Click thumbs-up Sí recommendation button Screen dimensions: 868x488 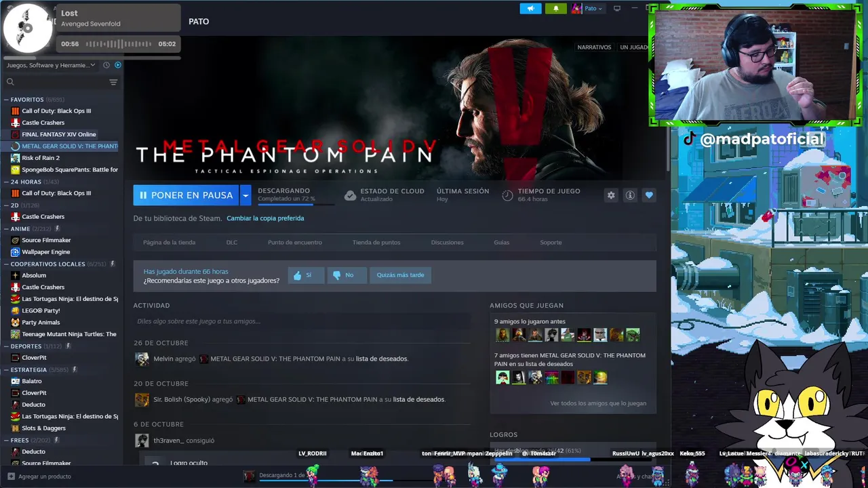coord(306,275)
